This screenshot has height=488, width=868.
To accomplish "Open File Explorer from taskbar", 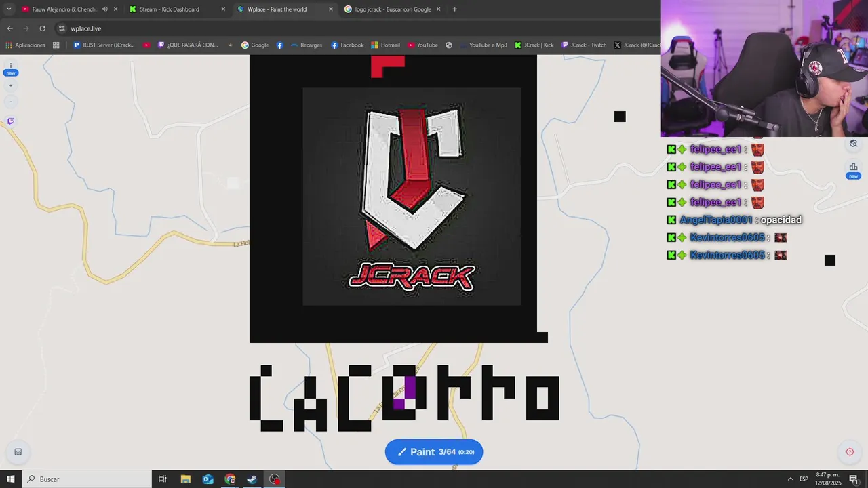I will click(185, 479).
